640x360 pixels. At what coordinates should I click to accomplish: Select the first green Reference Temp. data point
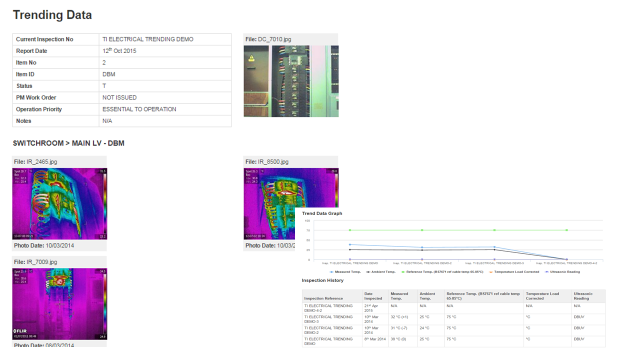coord(350,230)
